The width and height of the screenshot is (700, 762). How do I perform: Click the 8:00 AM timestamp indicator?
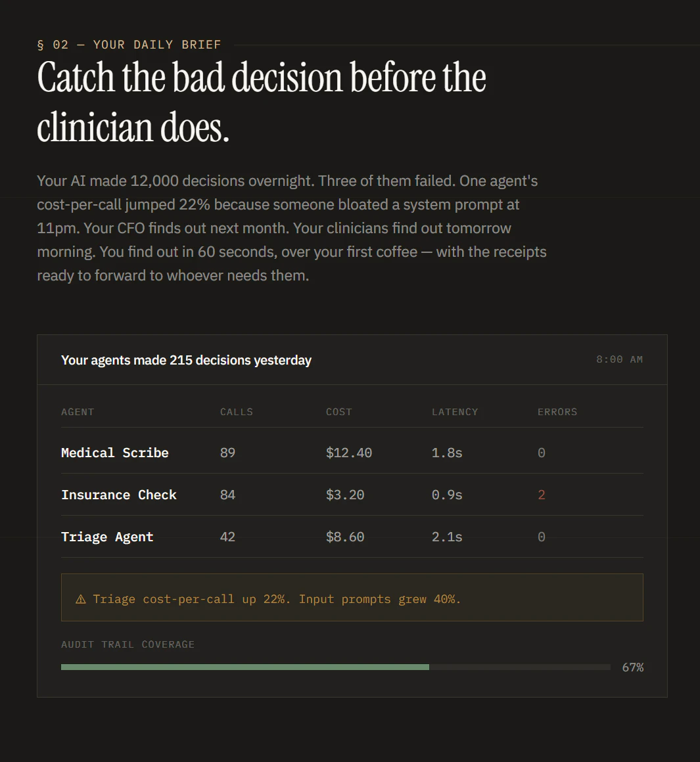(618, 359)
